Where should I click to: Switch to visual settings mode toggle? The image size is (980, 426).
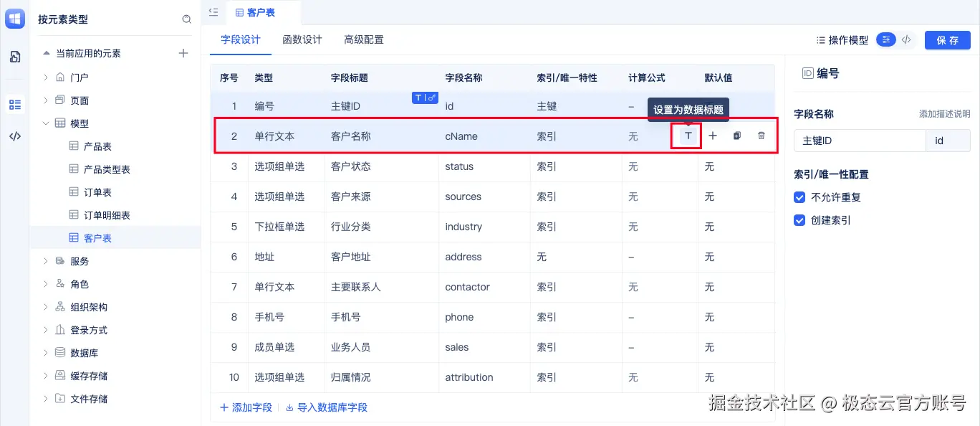pos(887,40)
